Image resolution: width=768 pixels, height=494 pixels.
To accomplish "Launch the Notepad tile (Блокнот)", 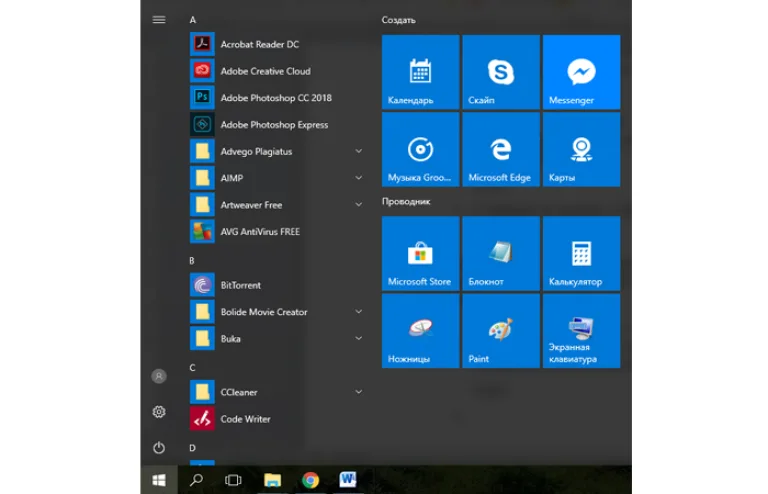I will point(501,254).
